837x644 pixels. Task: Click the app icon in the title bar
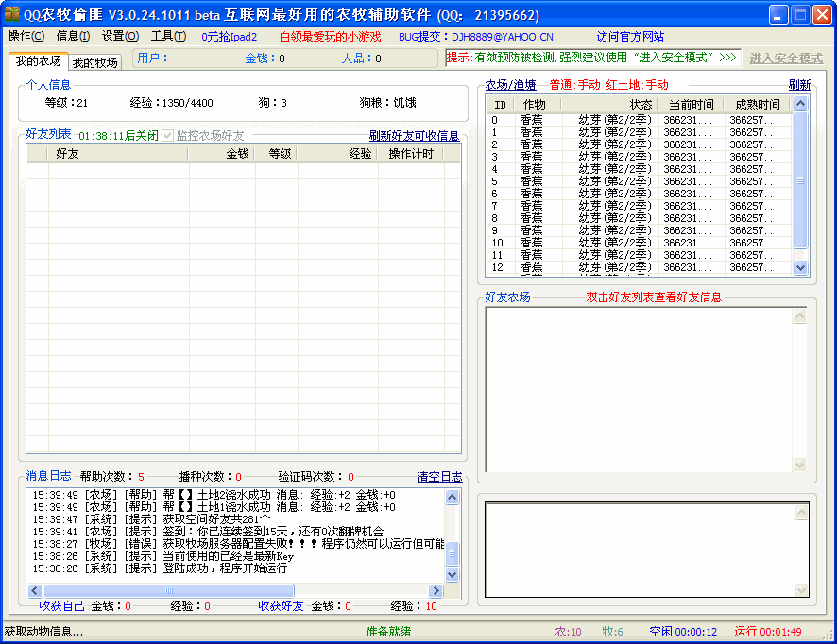12,14
